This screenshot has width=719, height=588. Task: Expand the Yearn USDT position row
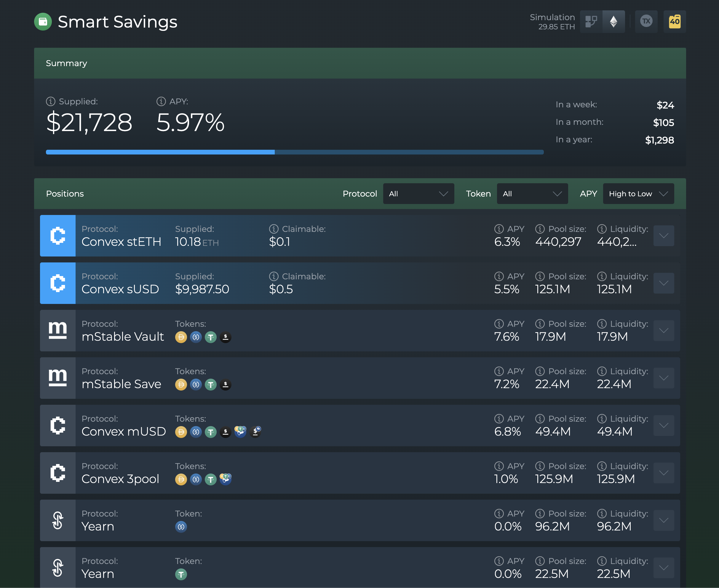(x=664, y=568)
